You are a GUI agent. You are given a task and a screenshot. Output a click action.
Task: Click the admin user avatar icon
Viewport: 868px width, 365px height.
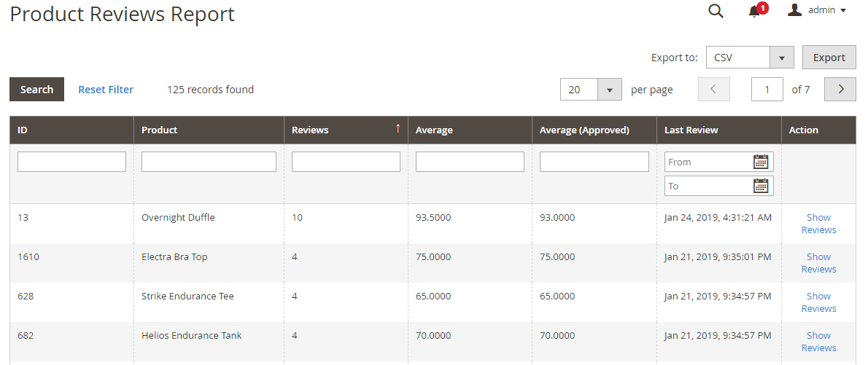795,10
